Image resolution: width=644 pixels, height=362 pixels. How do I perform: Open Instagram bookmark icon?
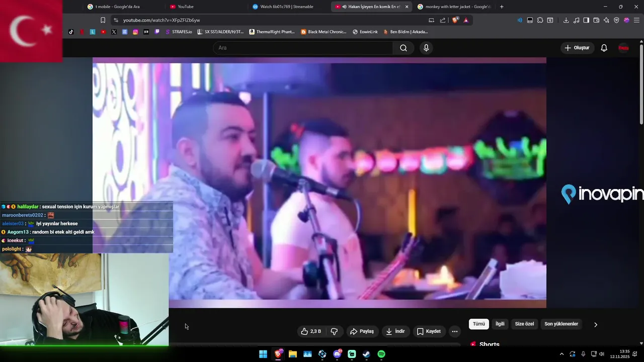135,32
